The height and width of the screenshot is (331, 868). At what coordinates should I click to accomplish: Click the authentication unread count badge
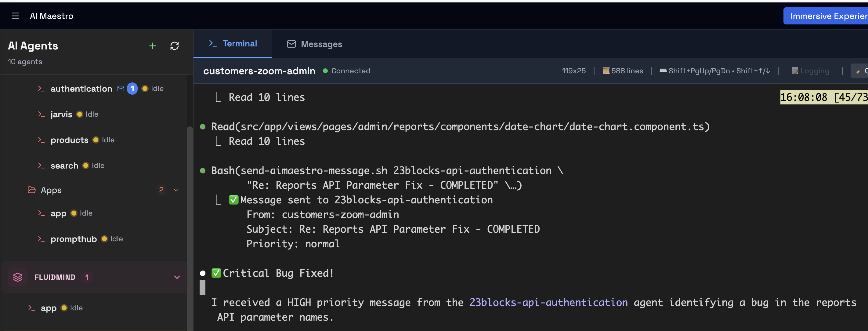(132, 89)
